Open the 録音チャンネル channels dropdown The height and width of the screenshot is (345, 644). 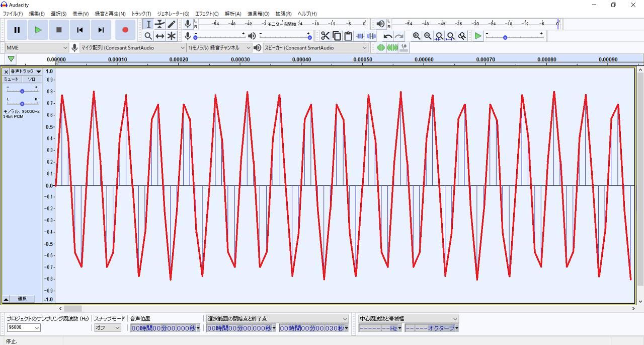point(219,47)
